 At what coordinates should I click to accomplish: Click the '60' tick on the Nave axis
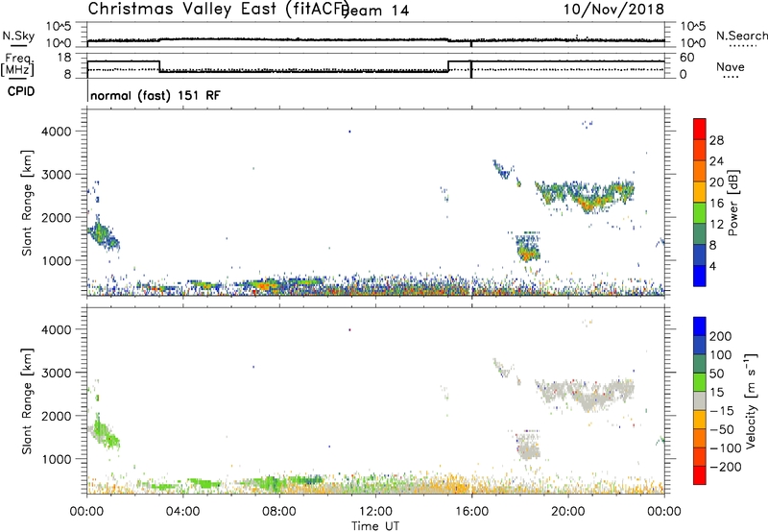point(687,58)
